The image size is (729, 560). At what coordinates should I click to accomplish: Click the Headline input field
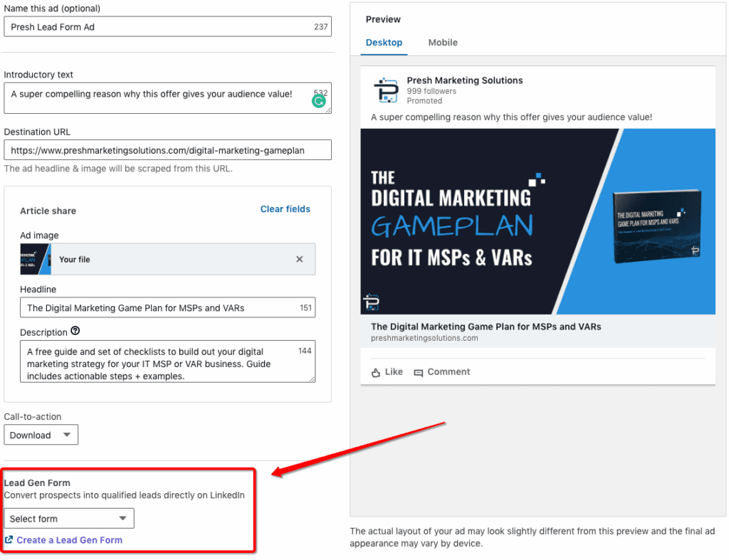[167, 307]
